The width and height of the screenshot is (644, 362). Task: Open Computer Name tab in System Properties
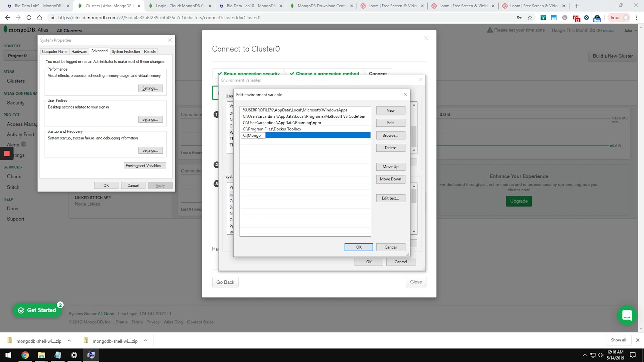(55, 51)
